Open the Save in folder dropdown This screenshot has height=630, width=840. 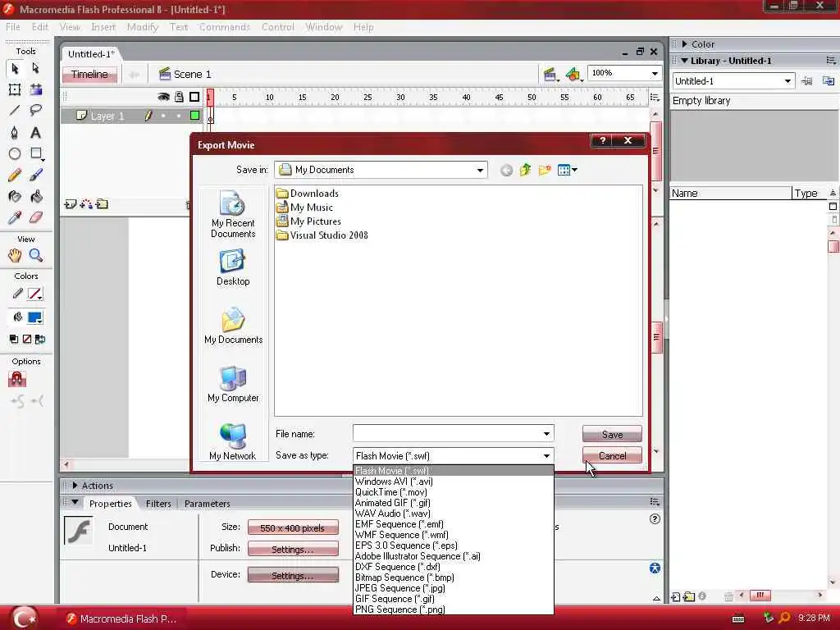click(480, 171)
